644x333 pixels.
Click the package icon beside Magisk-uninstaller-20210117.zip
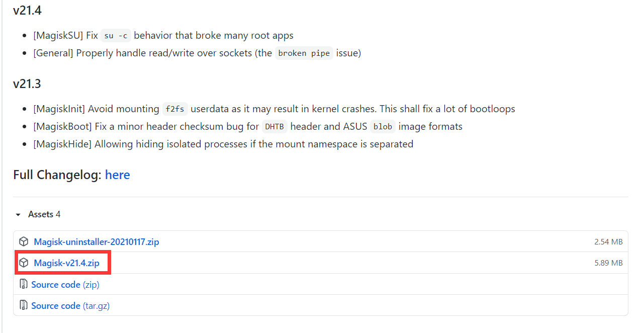point(24,242)
